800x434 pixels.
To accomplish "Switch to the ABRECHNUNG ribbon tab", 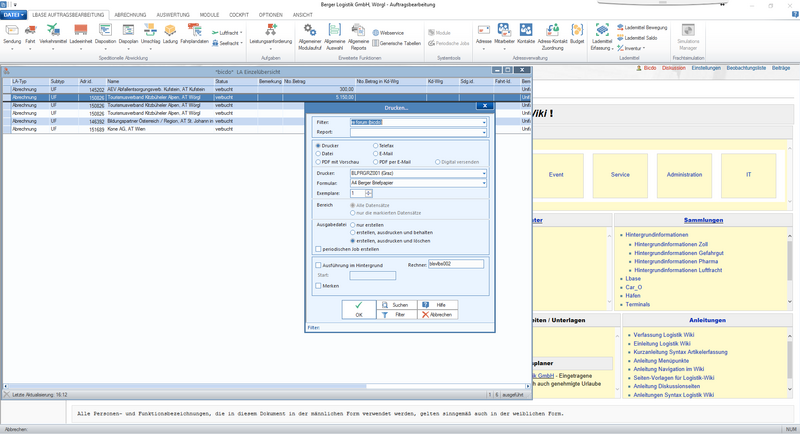I will point(130,15).
